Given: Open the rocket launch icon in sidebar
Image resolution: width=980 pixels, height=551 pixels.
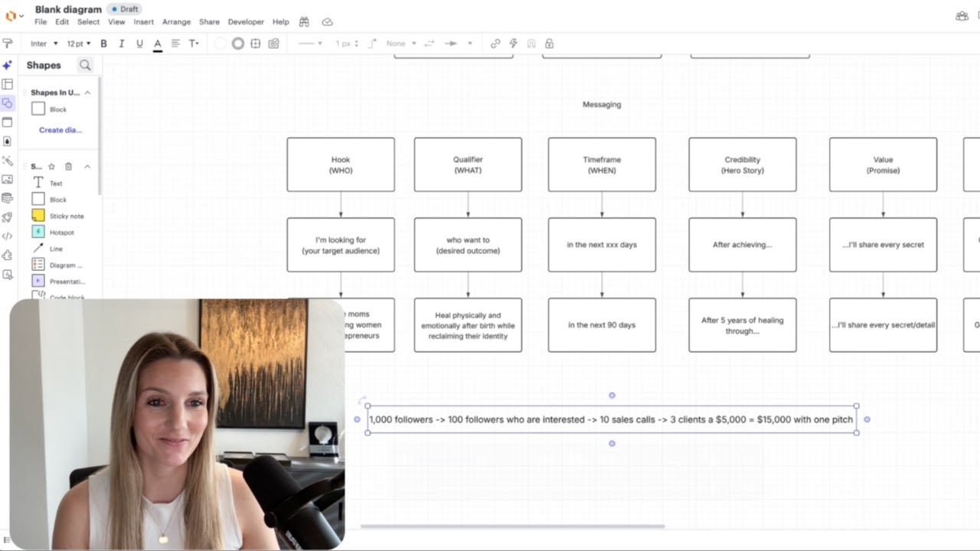Looking at the screenshot, I should [x=8, y=217].
